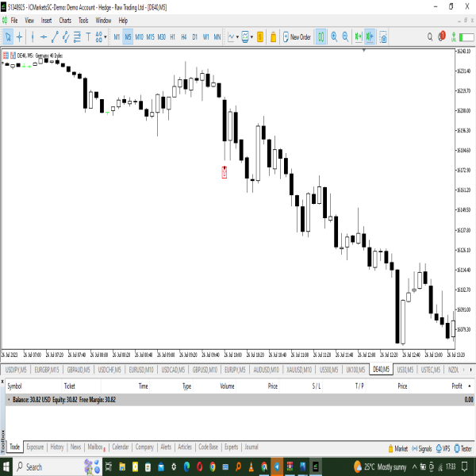Viewport: 476px width, 476px height.
Task: Open the Tools menu
Action: pyautogui.click(x=83, y=21)
